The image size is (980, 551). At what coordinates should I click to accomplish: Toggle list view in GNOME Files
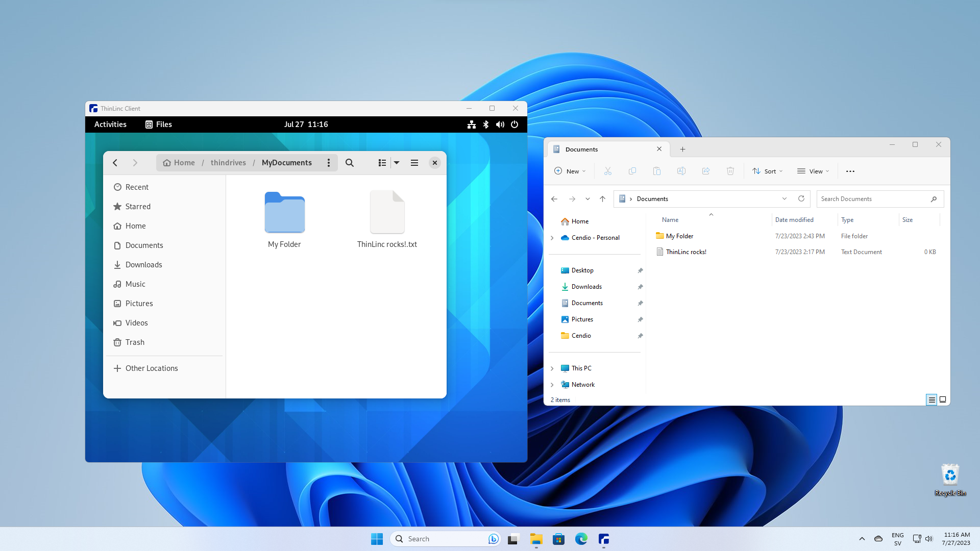pyautogui.click(x=382, y=162)
